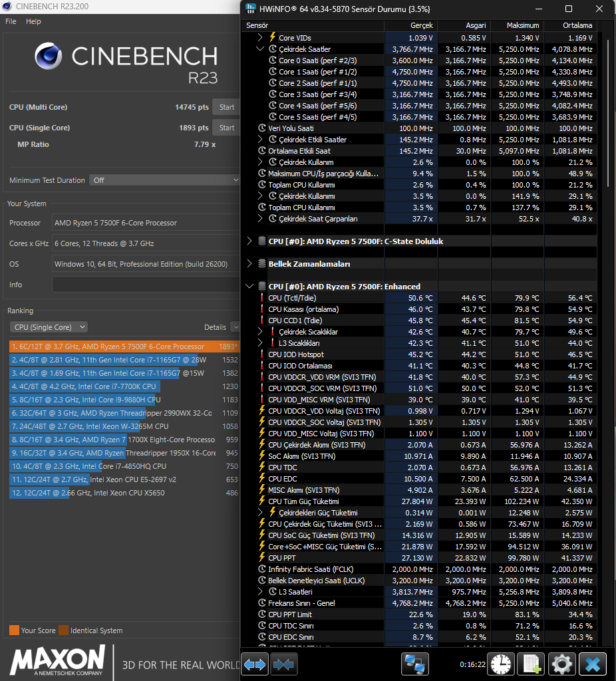Image resolution: width=616 pixels, height=681 pixels.
Task: Expand Çekirdek Etkili Saatler row
Action: pos(260,140)
